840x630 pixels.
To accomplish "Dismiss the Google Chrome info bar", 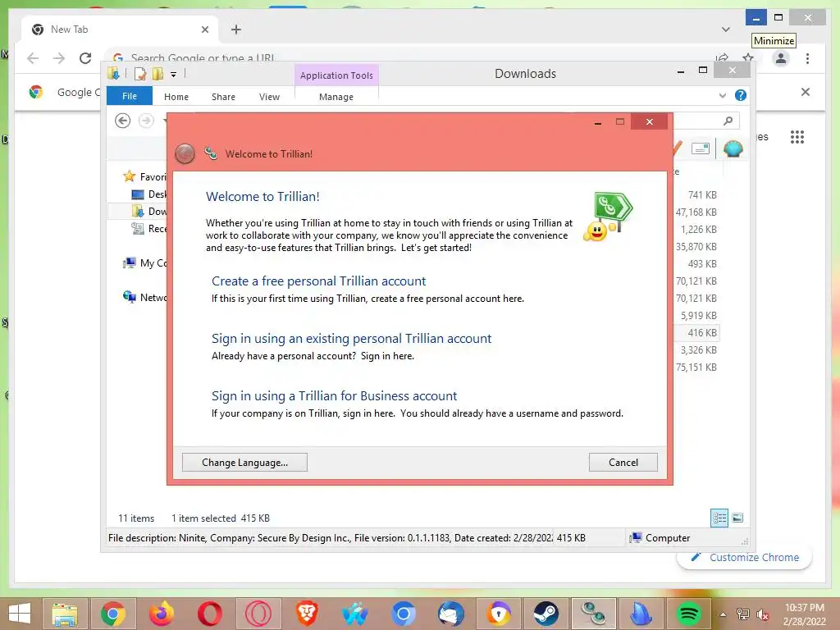I will tap(806, 92).
